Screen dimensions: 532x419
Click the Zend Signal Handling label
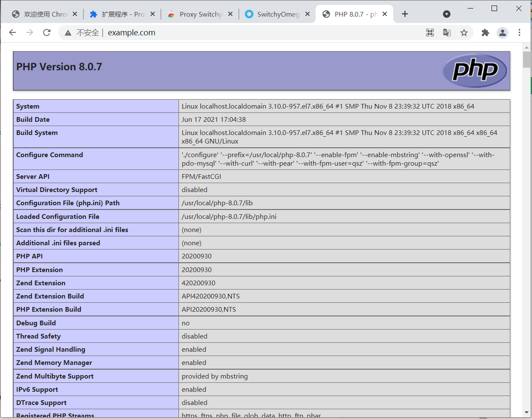51,350
